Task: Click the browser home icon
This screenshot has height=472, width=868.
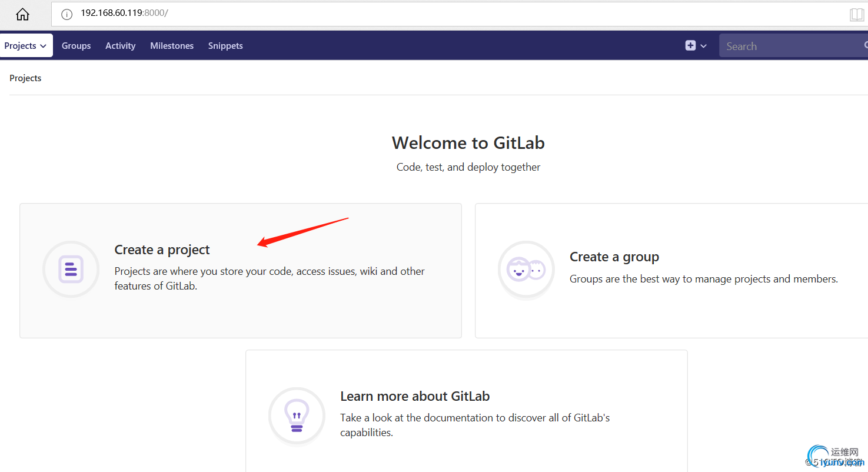Action: 22,14
